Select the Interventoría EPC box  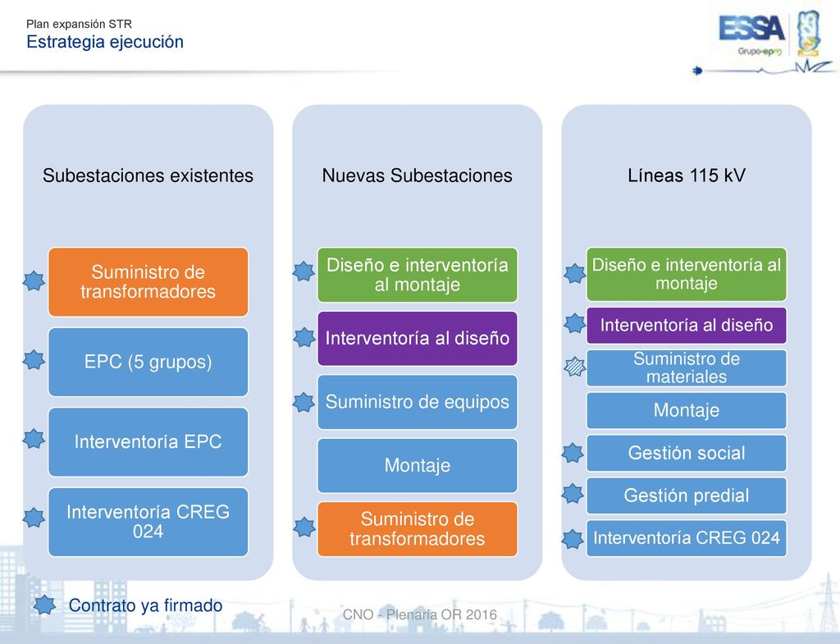coord(148,442)
